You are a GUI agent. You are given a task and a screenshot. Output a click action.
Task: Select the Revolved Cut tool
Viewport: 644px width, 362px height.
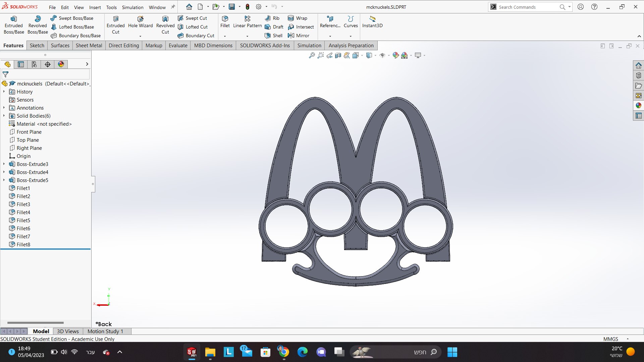click(x=165, y=25)
